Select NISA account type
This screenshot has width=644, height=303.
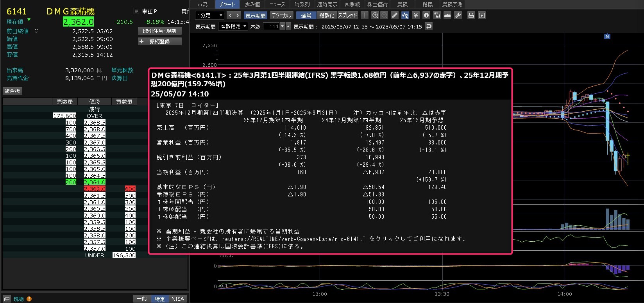[178, 299]
